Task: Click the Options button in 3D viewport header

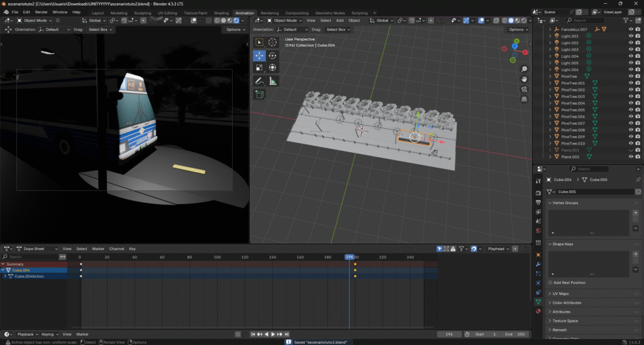Action: [518, 30]
